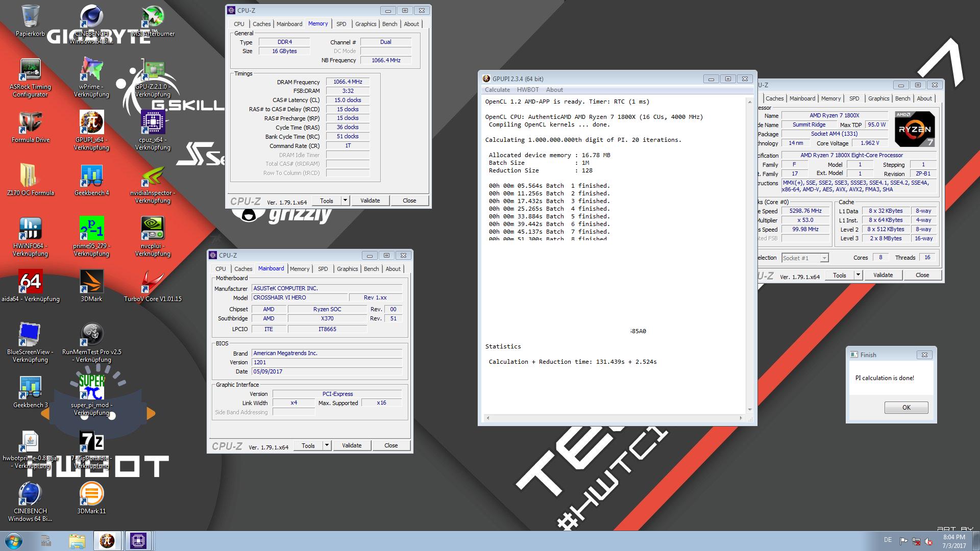This screenshot has height=551, width=980.
Task: Click GPUPI horizontal scrollbar right arrow
Action: point(741,418)
